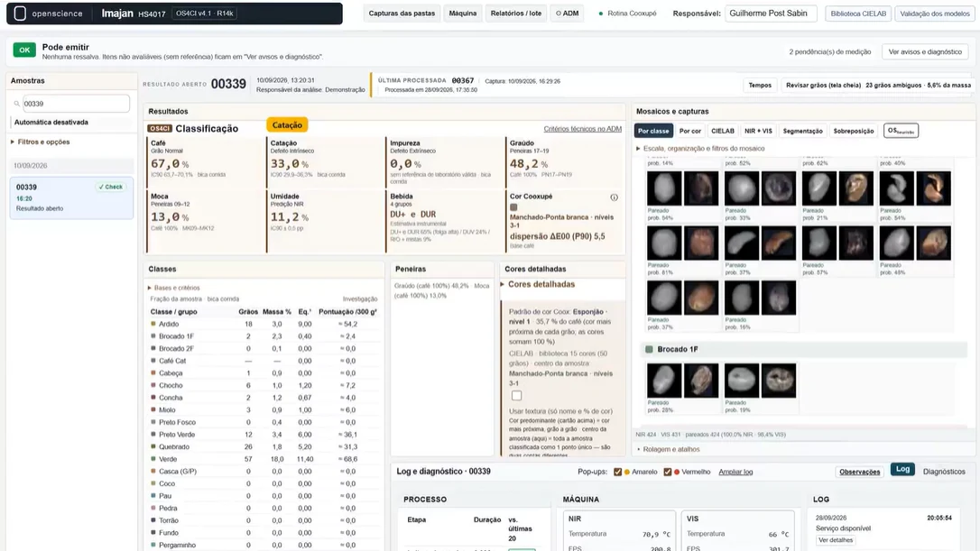Click the Catação badge button
This screenshot has height=551, width=980.
(x=287, y=125)
